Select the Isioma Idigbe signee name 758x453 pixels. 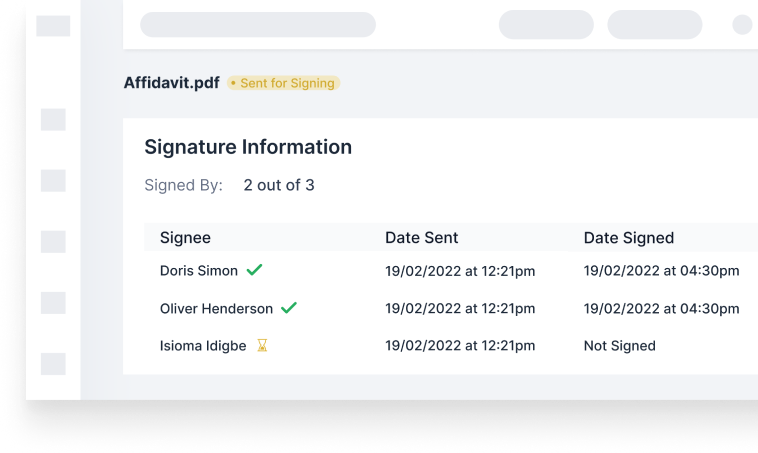pos(203,346)
